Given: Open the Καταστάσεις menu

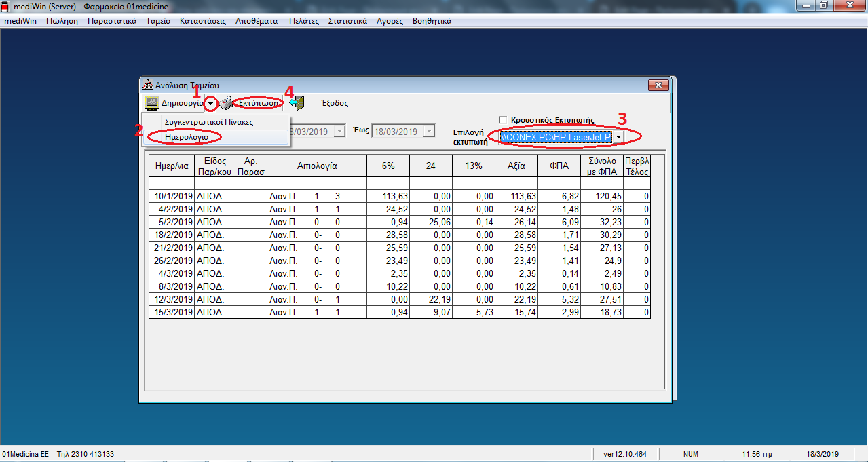Looking at the screenshot, I should 203,21.
